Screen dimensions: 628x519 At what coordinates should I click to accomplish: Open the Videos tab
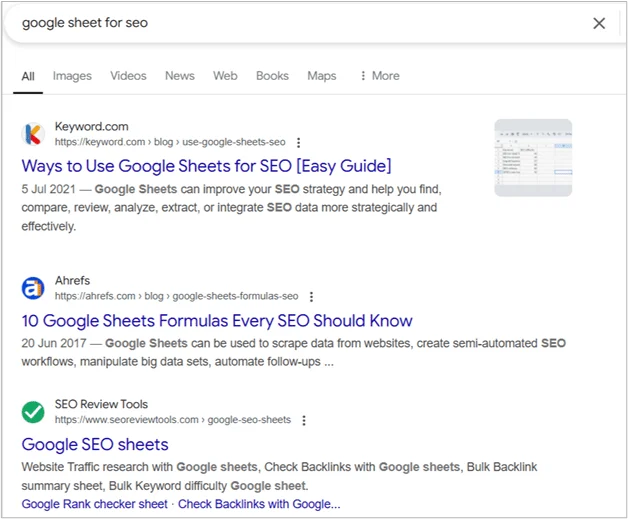tap(128, 76)
